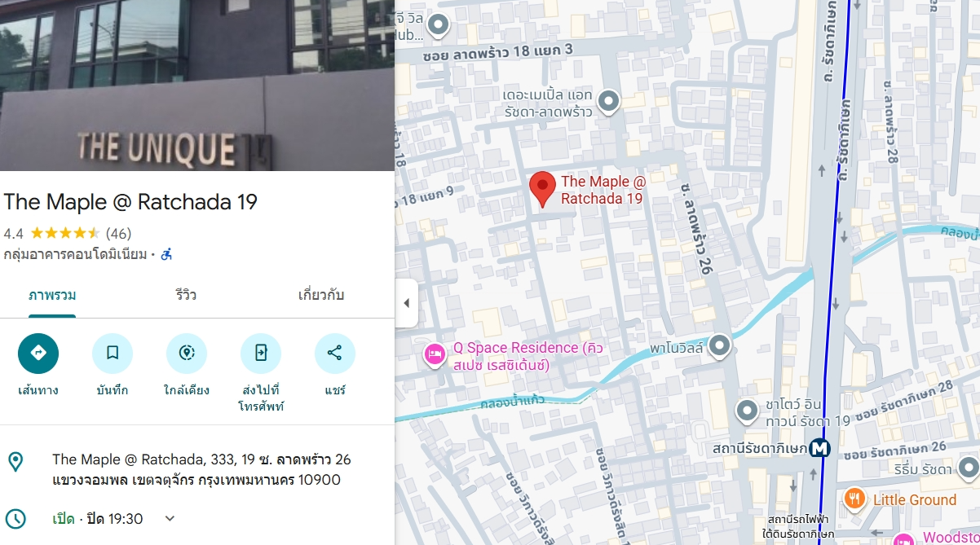Click the ชาโตว์ อิน ทาวน์ รัชดา 19 marker

pos(748,411)
